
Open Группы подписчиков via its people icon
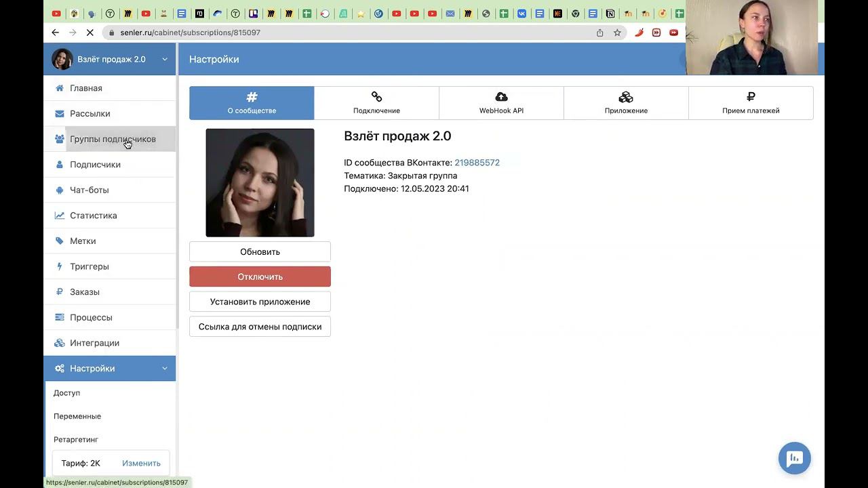(60, 139)
